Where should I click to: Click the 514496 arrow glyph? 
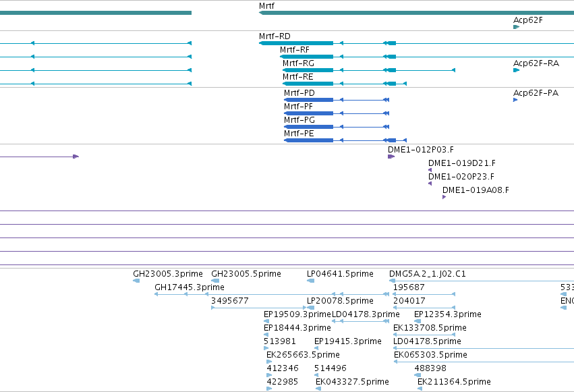[316, 375]
